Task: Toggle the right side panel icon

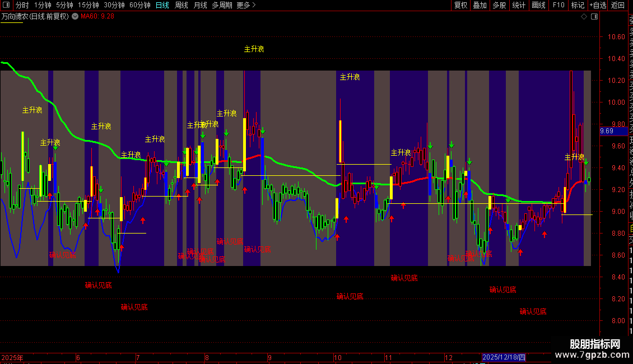Action: pyautogui.click(x=594, y=17)
